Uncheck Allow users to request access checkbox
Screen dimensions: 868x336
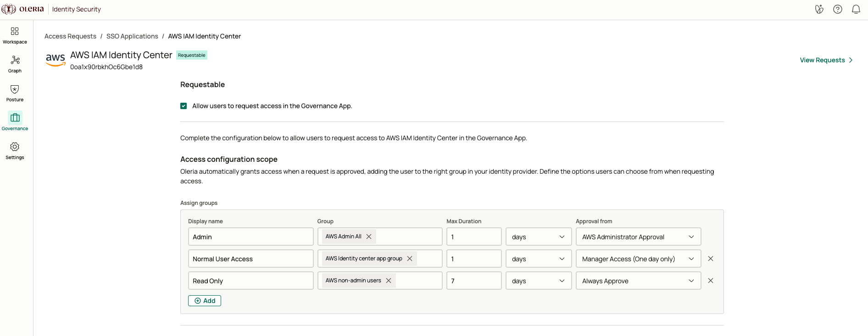click(184, 106)
